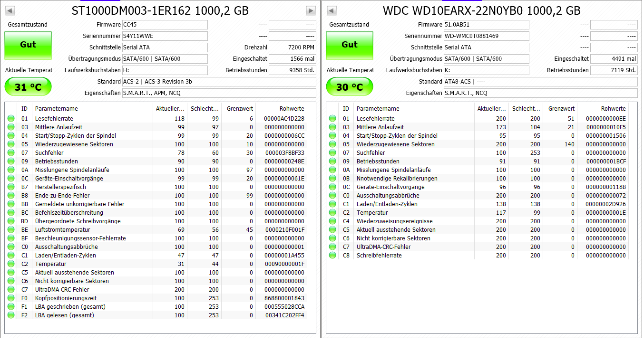Click status circle for Laden/Entladen-Zyklen in WDC list
Viewport: 644px width, 342px height.
pyautogui.click(x=332, y=204)
